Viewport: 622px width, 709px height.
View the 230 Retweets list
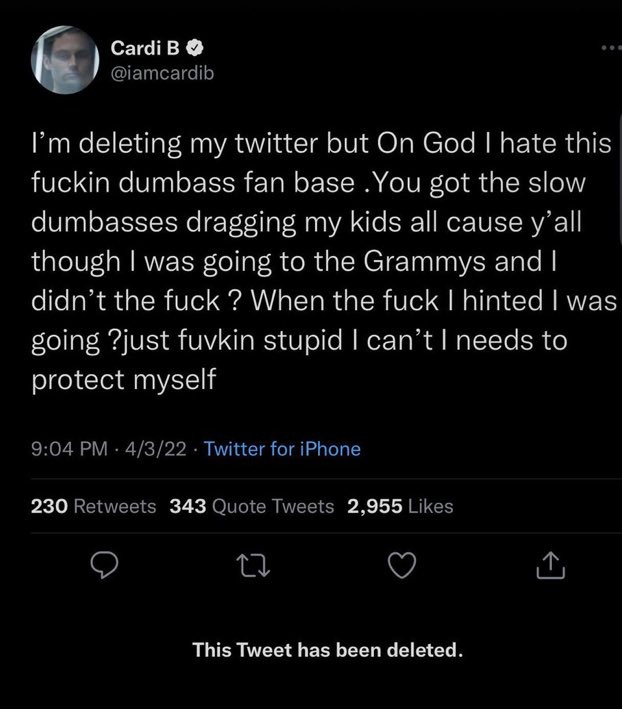pyautogui.click(x=94, y=506)
